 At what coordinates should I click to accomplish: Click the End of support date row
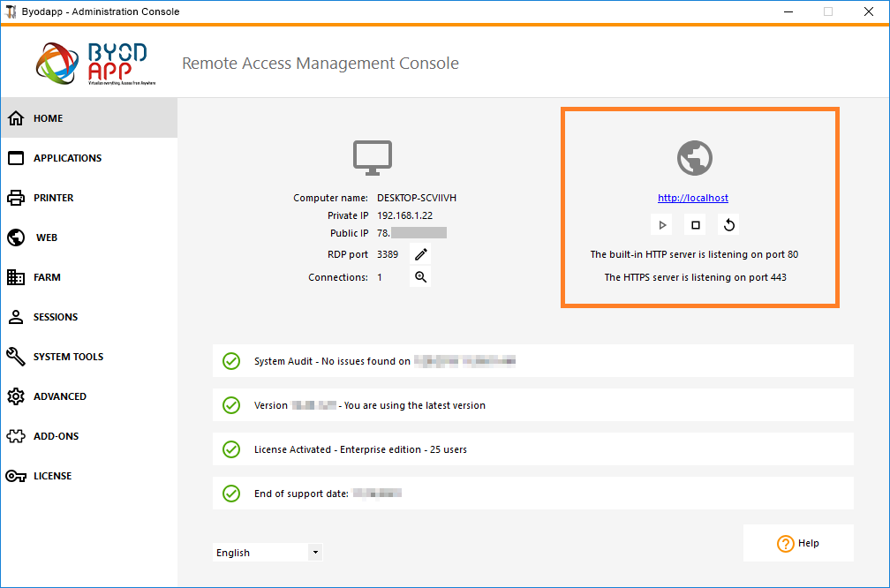533,494
